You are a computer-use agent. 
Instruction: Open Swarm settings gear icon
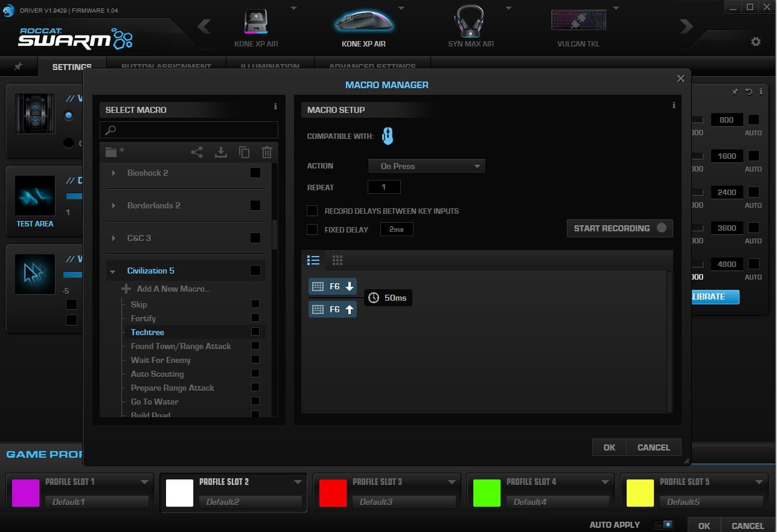pos(755,42)
